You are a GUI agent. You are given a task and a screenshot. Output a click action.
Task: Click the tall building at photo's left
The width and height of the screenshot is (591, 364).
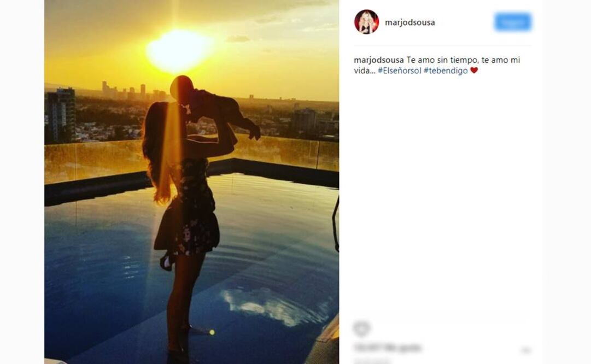pyautogui.click(x=60, y=115)
